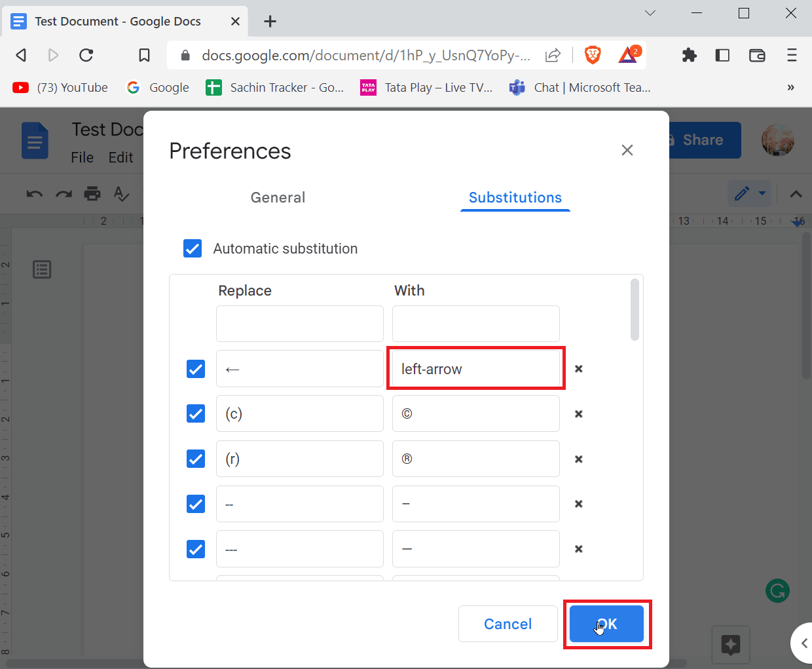
Task: Open the File menu
Action: coord(82,157)
